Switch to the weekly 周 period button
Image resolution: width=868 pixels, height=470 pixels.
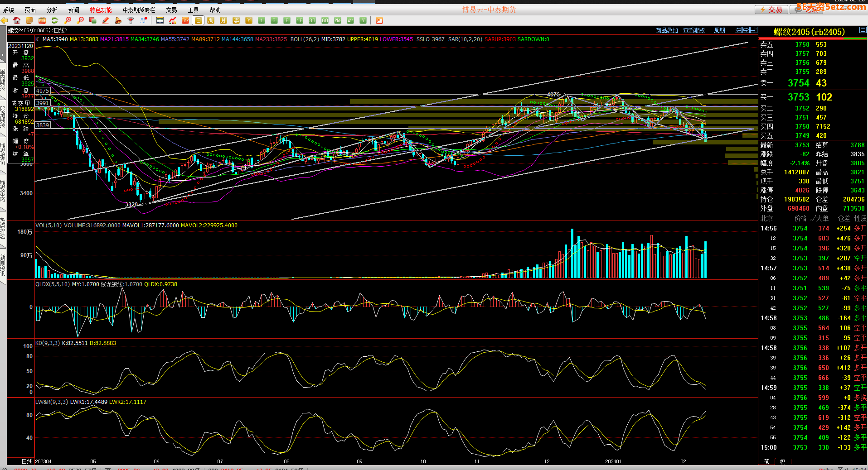(211, 20)
